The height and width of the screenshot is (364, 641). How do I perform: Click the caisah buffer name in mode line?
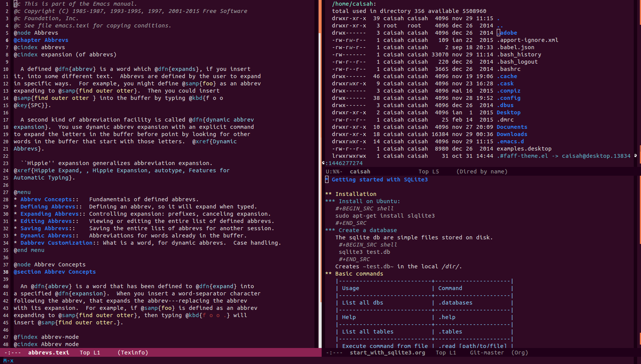(360, 172)
